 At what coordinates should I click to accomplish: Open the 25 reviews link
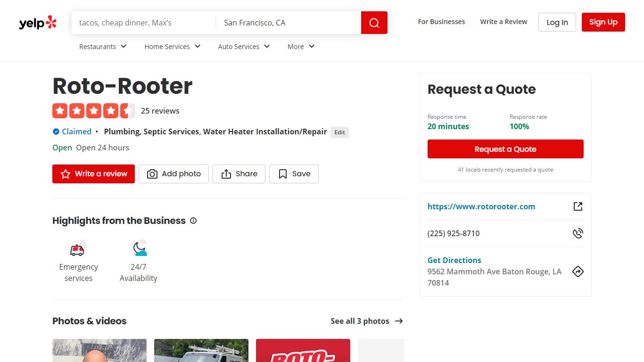point(160,111)
